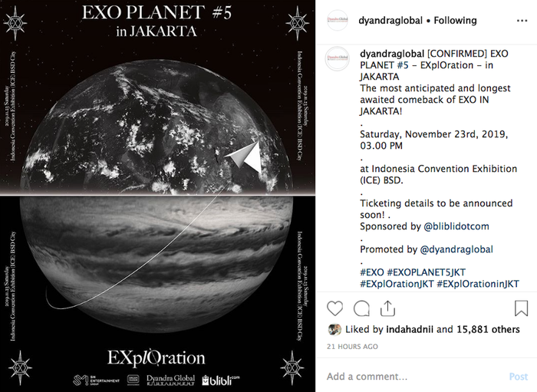The height and width of the screenshot is (392, 537).
Task: Open the #EXOPLANET5JKT hashtag
Action: 426,272
